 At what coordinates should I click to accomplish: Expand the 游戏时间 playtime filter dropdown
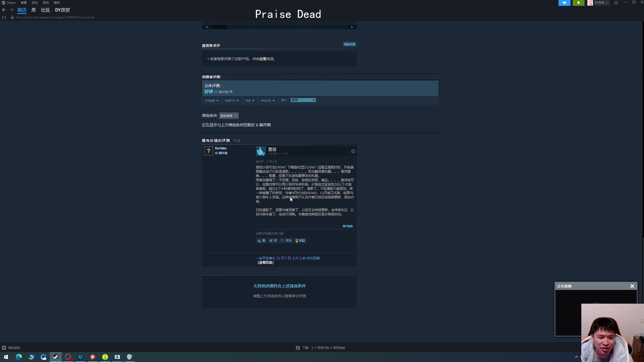[x=268, y=101]
